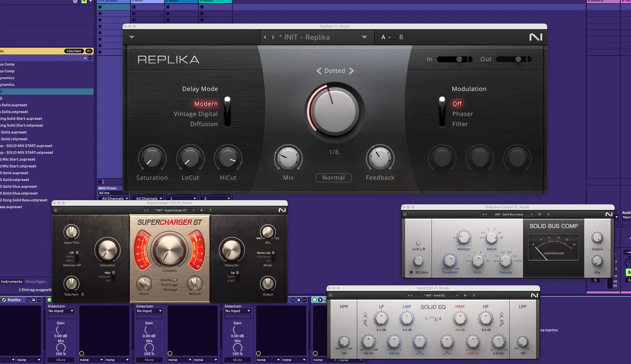Open INIT - Solid EQ preset dropdown

point(457,295)
